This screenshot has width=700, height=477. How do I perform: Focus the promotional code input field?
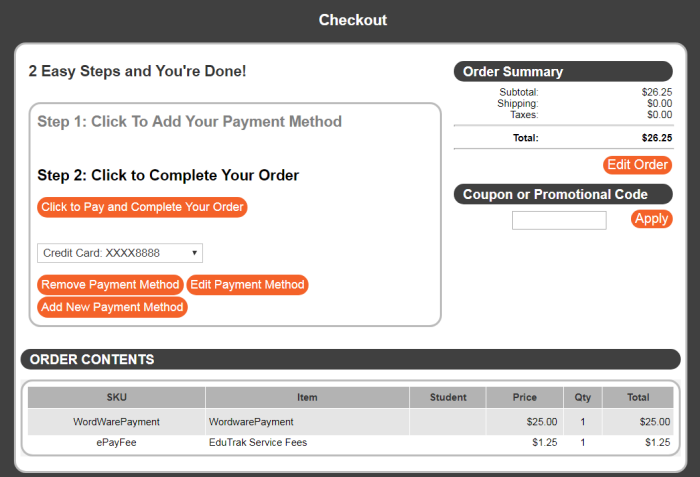click(559, 220)
